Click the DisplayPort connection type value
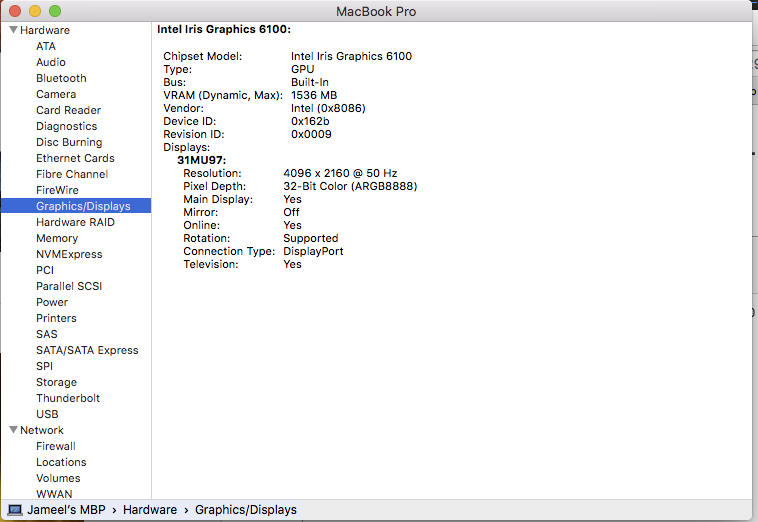The width and height of the screenshot is (758, 522). [x=313, y=251]
